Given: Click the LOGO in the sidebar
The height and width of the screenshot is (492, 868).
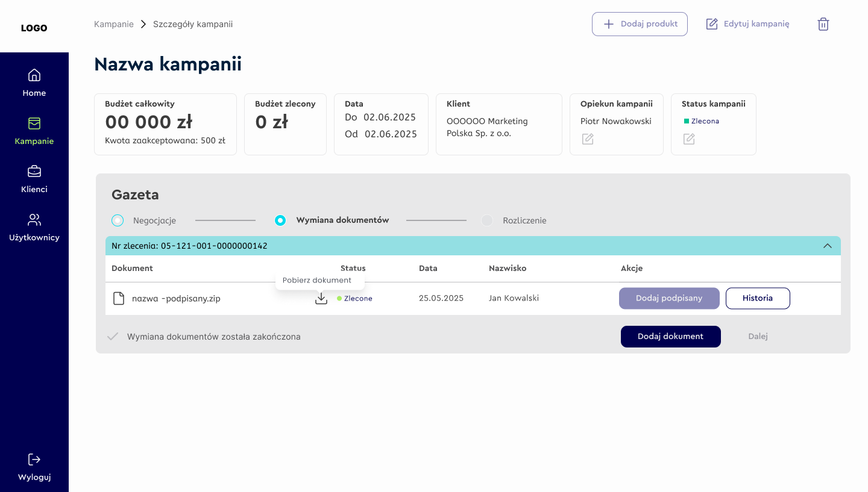Looking at the screenshot, I should click(34, 28).
